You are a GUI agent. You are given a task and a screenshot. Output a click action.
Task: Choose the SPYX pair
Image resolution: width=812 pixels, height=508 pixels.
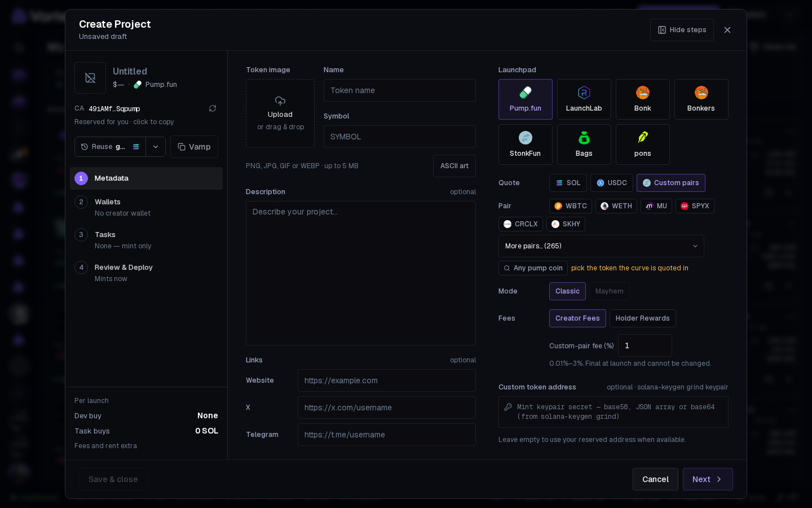click(695, 206)
